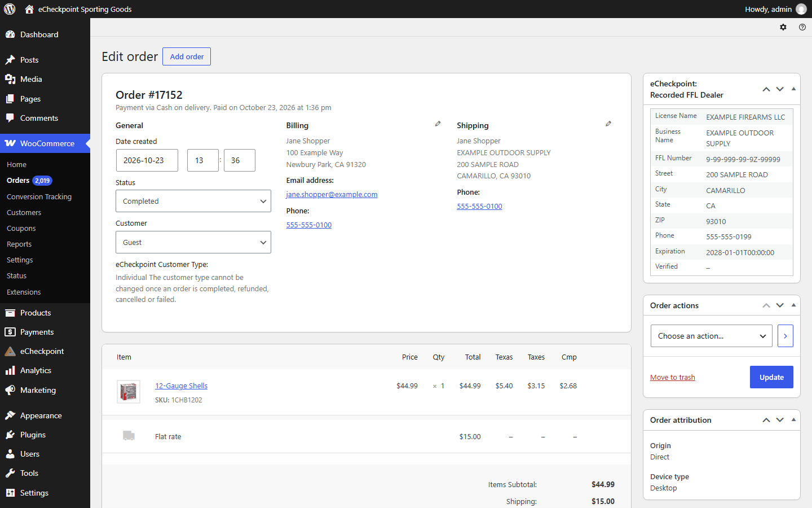Click jane.shopper@example.com email link
This screenshot has height=508, width=812.
pyautogui.click(x=332, y=195)
